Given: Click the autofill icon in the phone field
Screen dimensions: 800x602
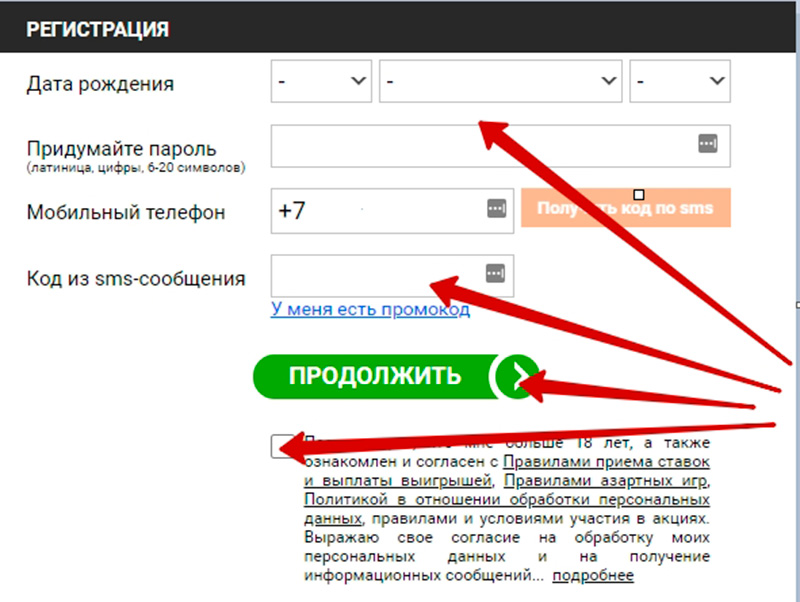Looking at the screenshot, I should [496, 209].
